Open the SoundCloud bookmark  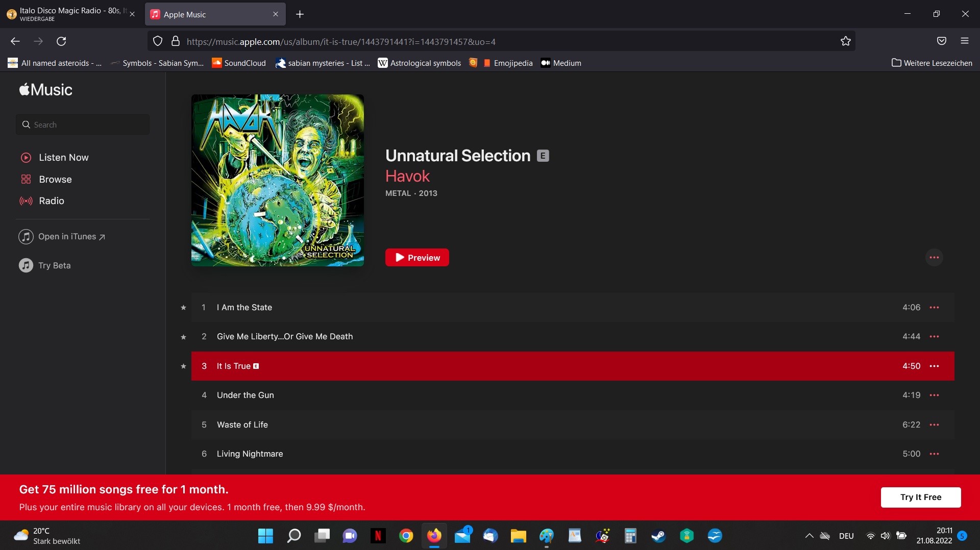pos(239,63)
